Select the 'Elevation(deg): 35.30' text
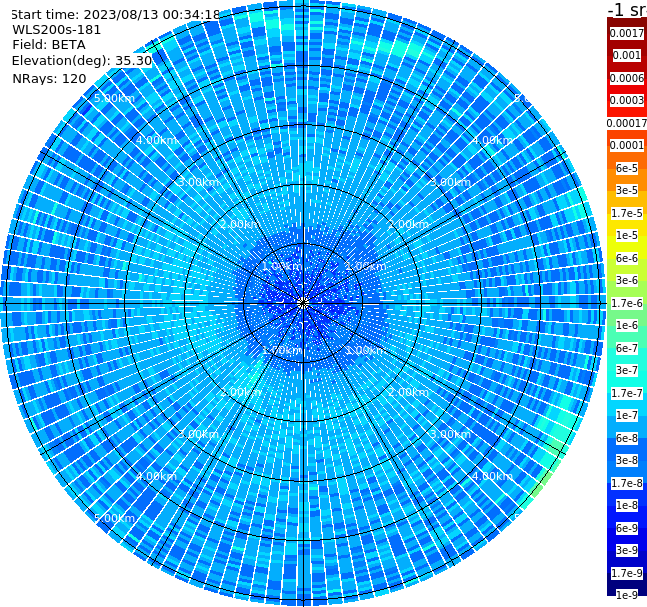 click(82, 61)
